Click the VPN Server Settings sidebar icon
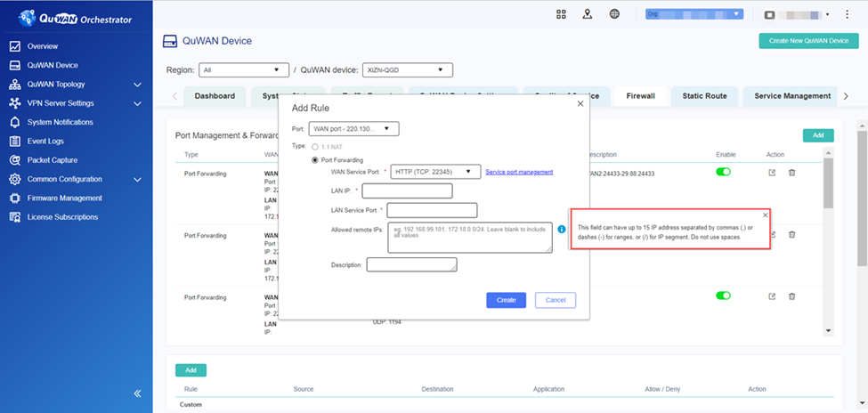Screen dimensions: 868x413 coord(15,103)
